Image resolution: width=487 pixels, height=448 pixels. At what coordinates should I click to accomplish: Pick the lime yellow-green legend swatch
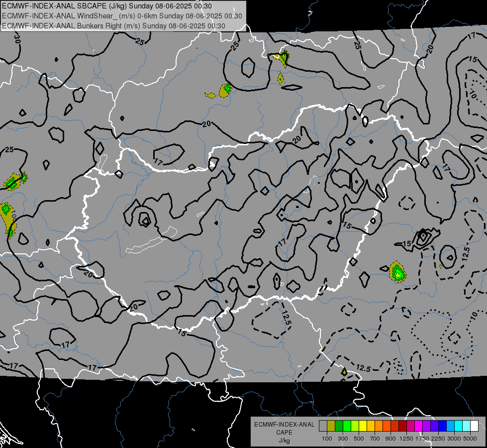coord(355,426)
